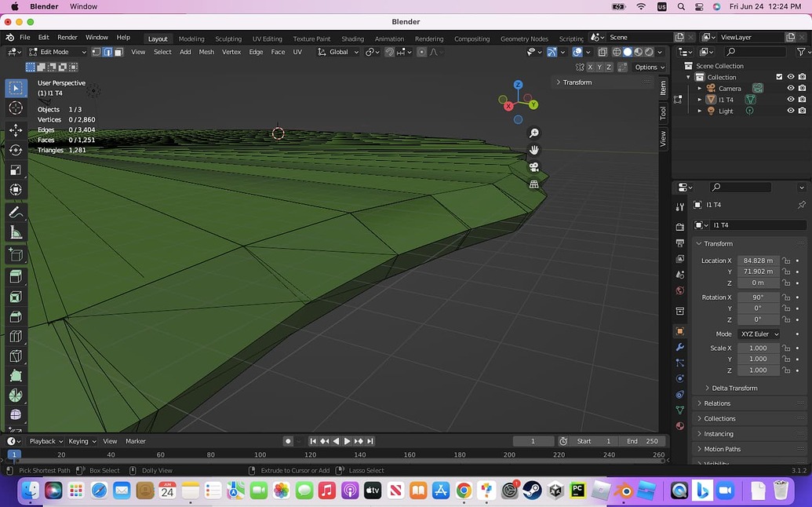
Task: Click the viewport zoom magnifier icon
Action: tap(534, 133)
